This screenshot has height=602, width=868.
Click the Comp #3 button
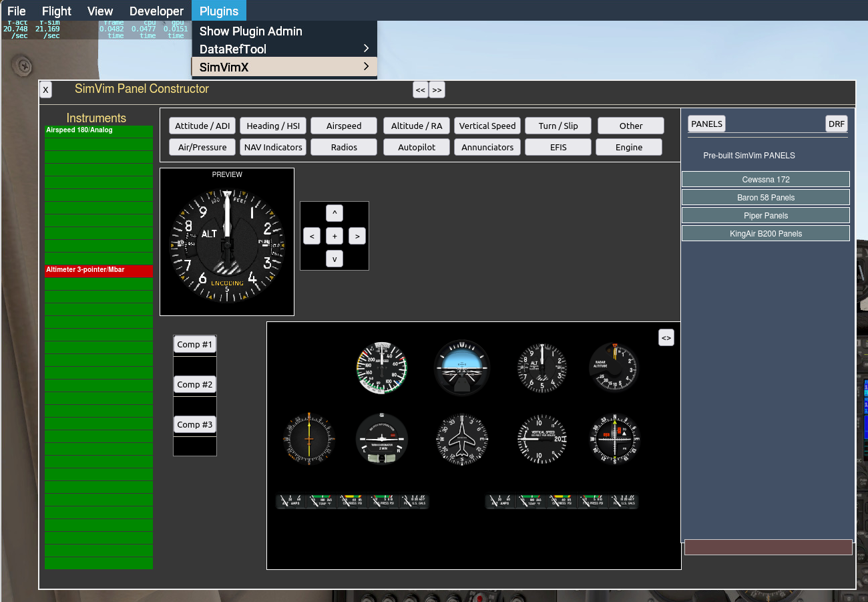(195, 425)
